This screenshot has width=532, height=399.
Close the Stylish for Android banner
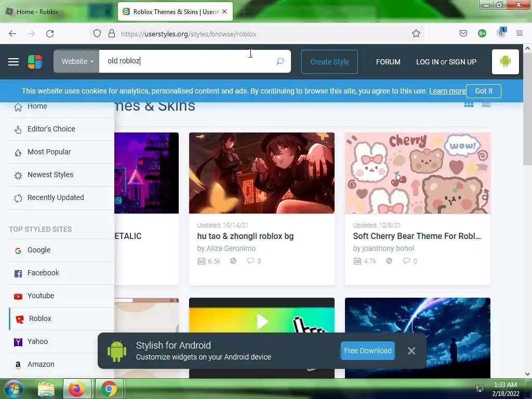(411, 351)
